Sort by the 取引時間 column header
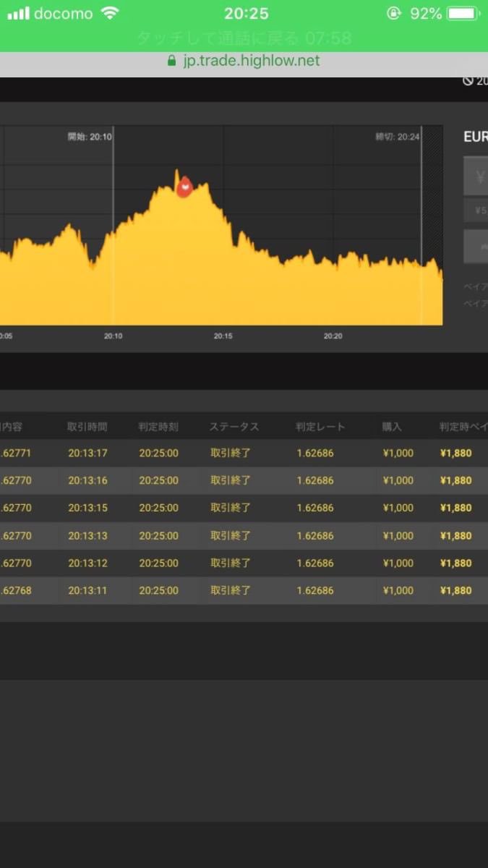This screenshot has width=488, height=868. click(x=87, y=427)
